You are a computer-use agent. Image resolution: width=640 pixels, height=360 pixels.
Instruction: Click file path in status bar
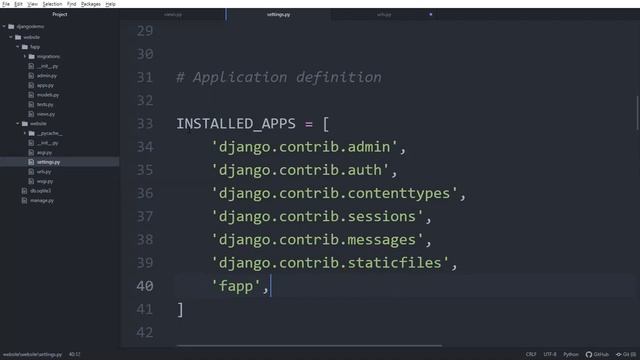[32, 354]
